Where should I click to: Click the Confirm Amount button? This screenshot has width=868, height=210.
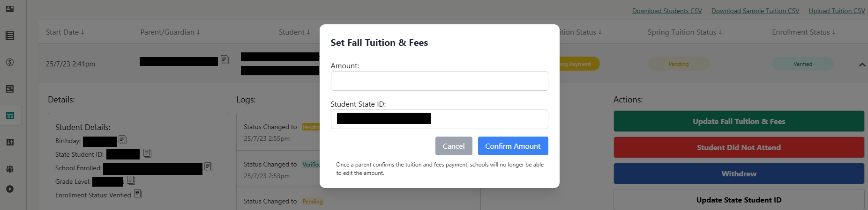coord(513,146)
